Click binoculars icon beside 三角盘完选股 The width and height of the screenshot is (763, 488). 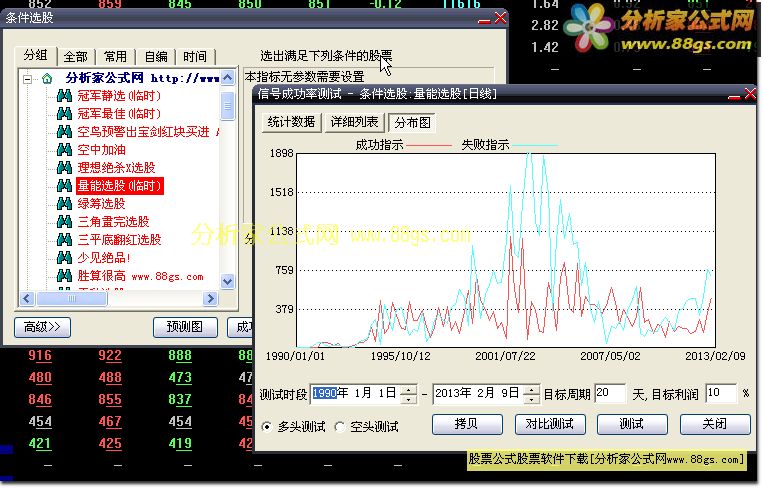pyautogui.click(x=64, y=221)
